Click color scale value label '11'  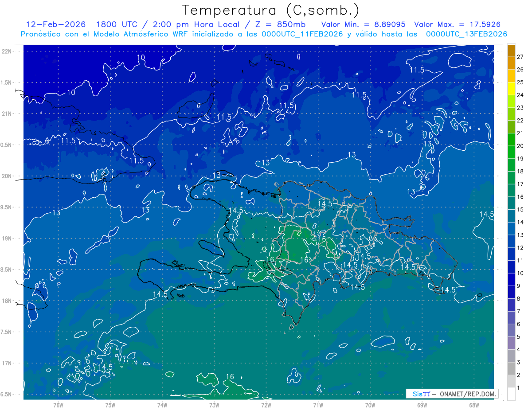pyautogui.click(x=520, y=261)
